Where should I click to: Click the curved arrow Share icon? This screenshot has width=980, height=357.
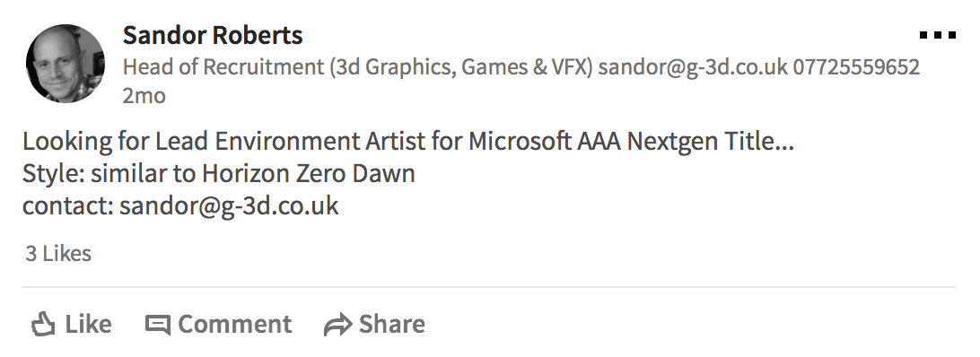tap(337, 326)
